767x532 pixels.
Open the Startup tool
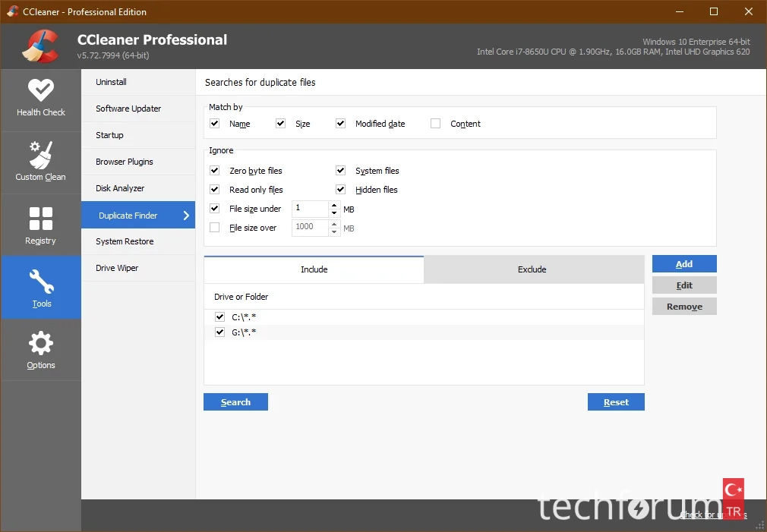click(138, 135)
